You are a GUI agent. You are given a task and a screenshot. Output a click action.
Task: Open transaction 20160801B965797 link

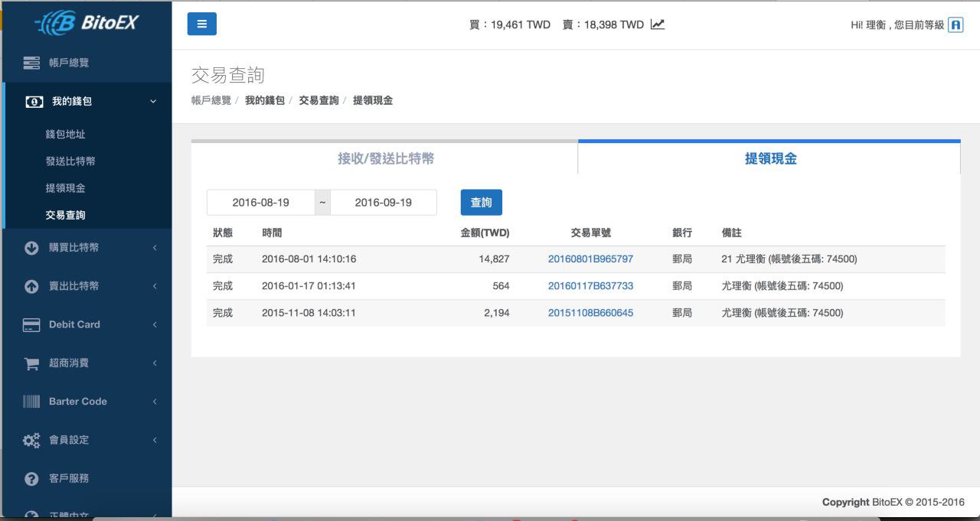590,259
